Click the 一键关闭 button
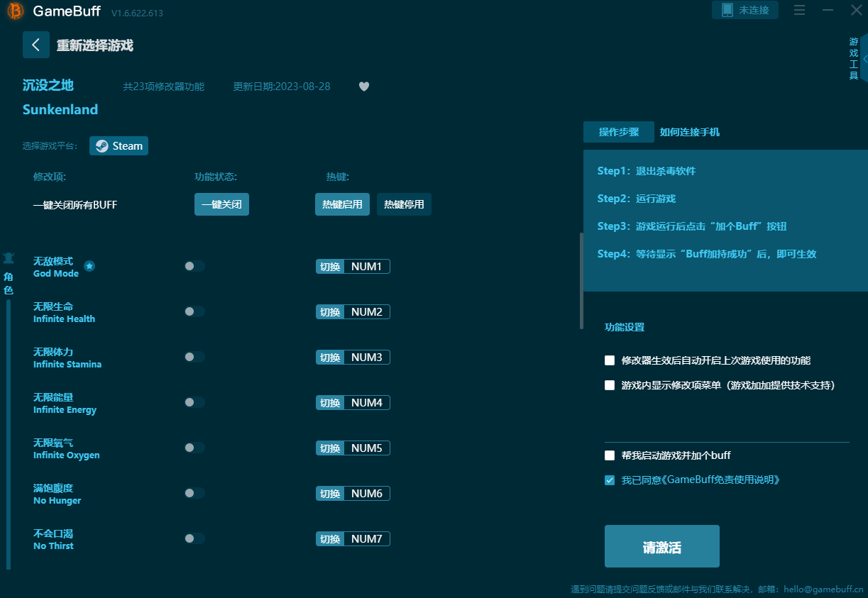Screen dimensions: 868x598 coord(221,204)
